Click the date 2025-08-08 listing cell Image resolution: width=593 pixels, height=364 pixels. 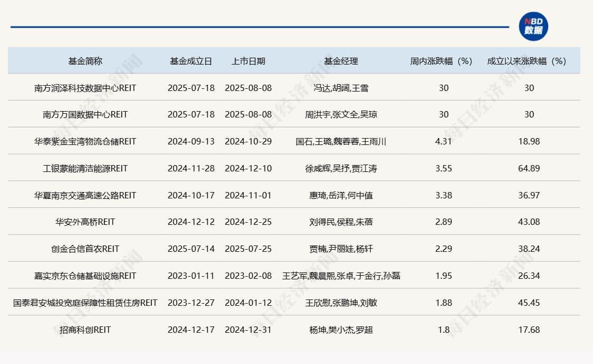coord(248,87)
